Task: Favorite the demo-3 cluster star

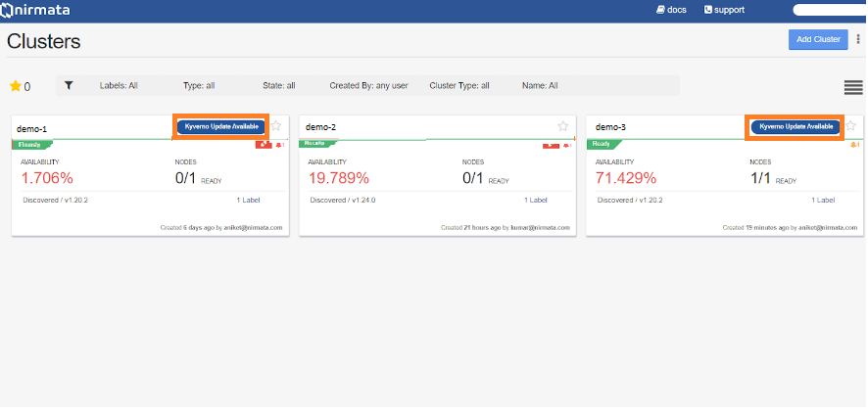Action: point(850,125)
